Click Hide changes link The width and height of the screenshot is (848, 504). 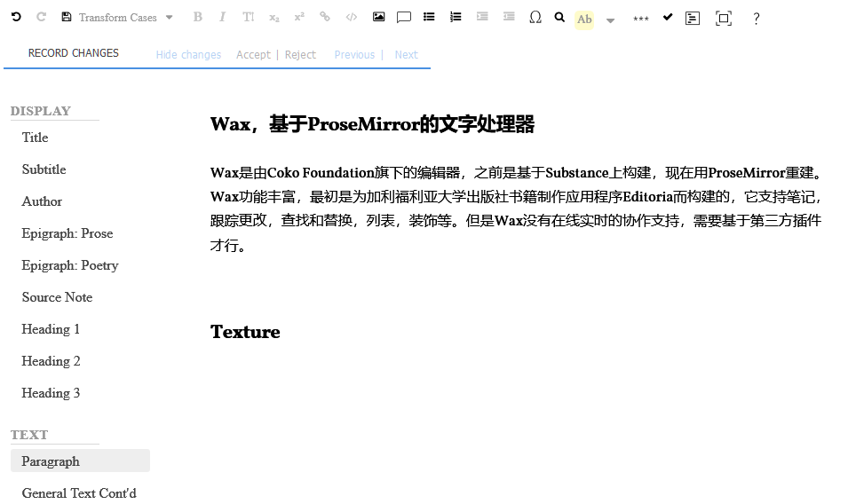(x=189, y=54)
